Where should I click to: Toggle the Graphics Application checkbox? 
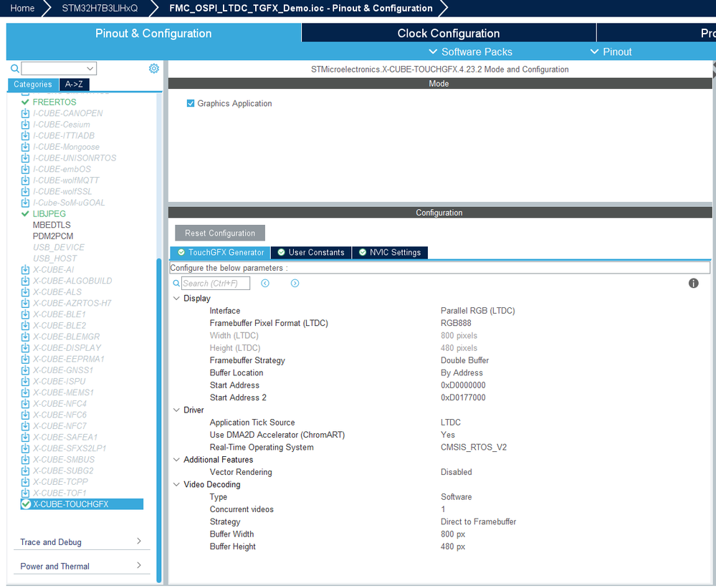click(x=191, y=104)
